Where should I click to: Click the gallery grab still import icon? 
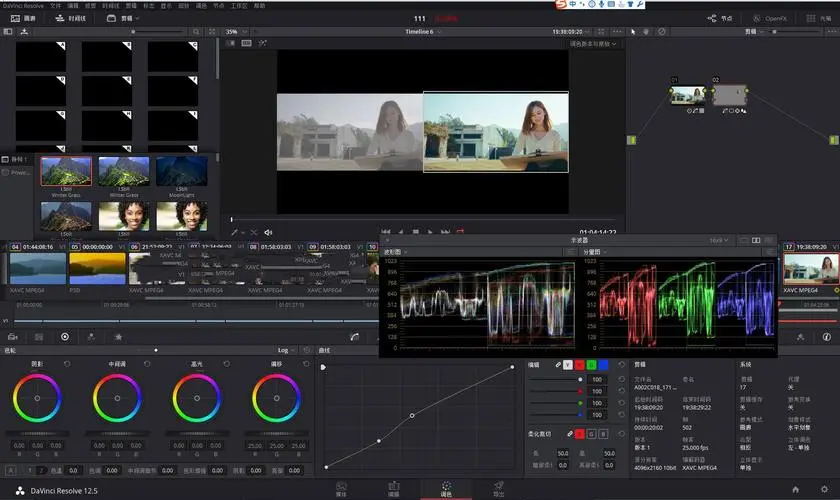[24, 32]
